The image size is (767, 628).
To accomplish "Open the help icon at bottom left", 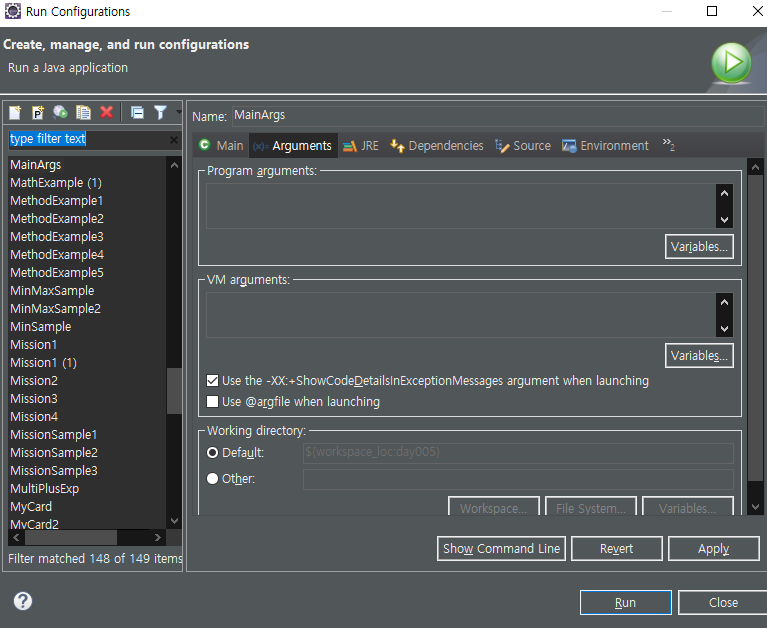I will coord(23,601).
